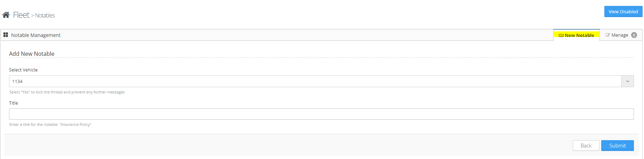Click the Add New Notable heading
This screenshot has height=159, width=644.
32,54
